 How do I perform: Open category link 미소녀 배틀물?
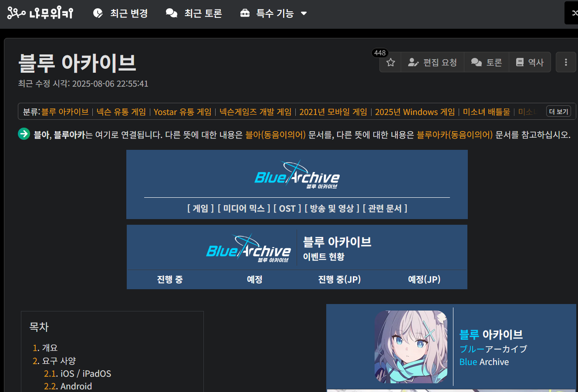coord(486,112)
